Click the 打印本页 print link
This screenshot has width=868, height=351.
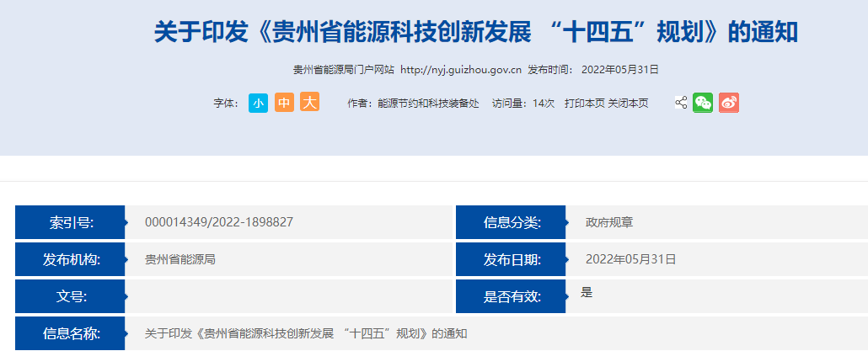click(x=584, y=103)
